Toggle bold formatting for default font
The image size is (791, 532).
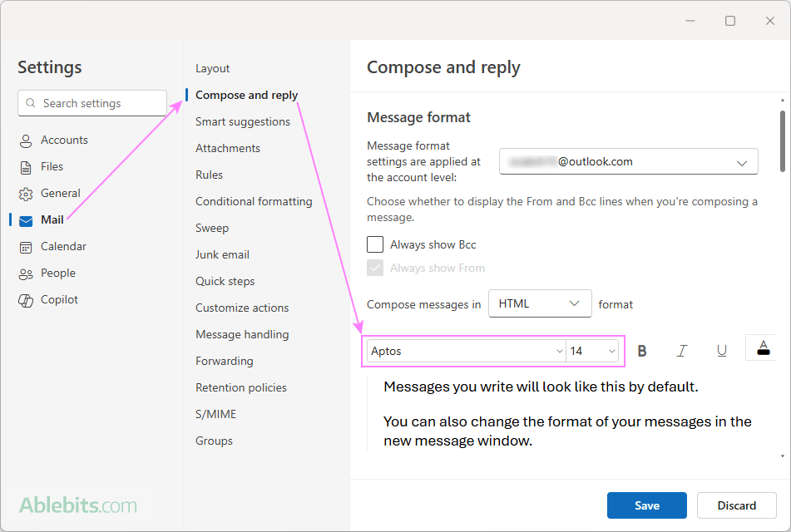pyautogui.click(x=642, y=350)
